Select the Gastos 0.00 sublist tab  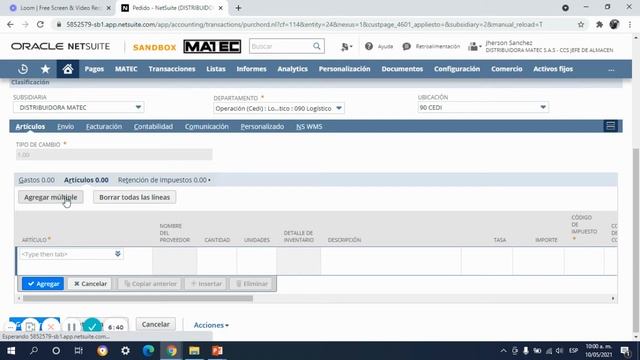coord(36,180)
